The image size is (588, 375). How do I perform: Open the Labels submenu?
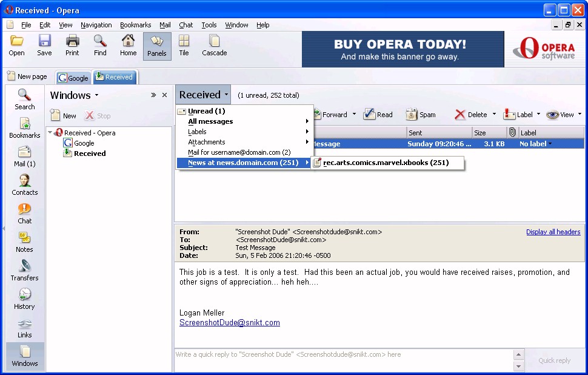pos(245,132)
